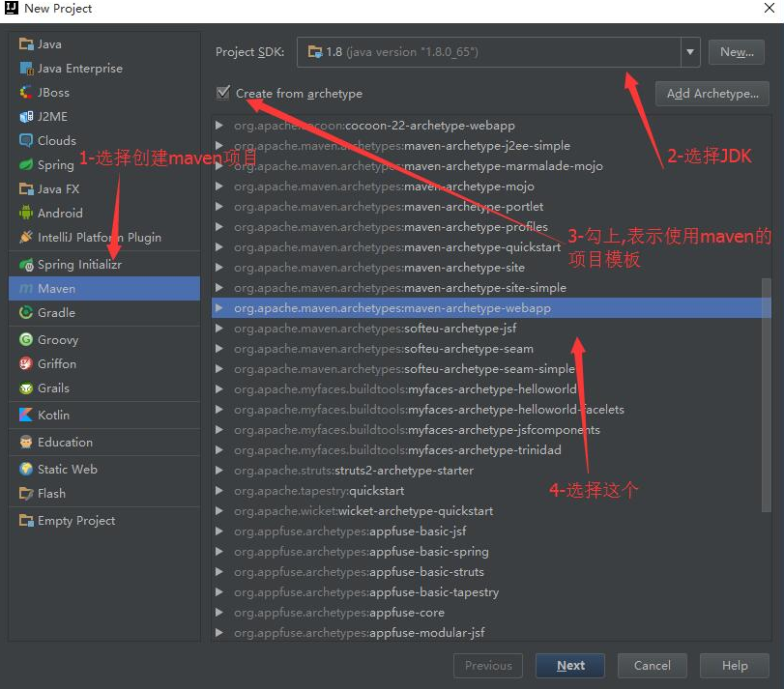The width and height of the screenshot is (784, 689).
Task: Select maven-archetype-portlet row
Action: tap(491, 207)
